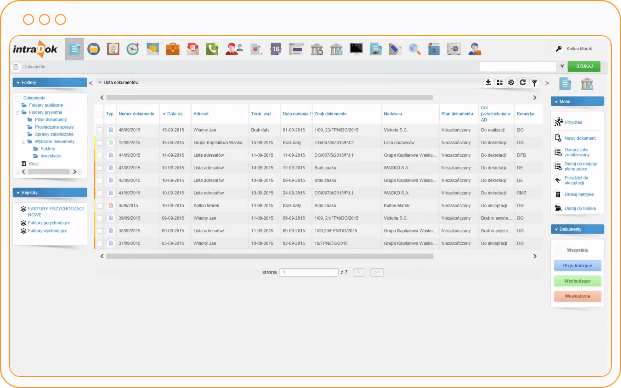
Task: Click the large bank icon above the Menu panel
Action: pyautogui.click(x=587, y=84)
